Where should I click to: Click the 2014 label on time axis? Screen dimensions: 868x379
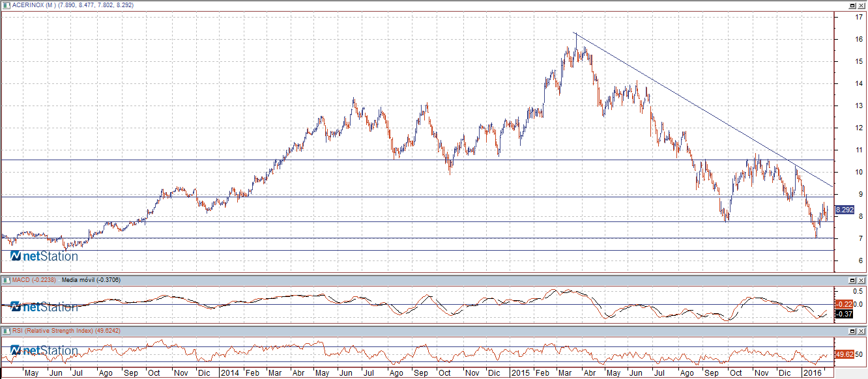(229, 373)
